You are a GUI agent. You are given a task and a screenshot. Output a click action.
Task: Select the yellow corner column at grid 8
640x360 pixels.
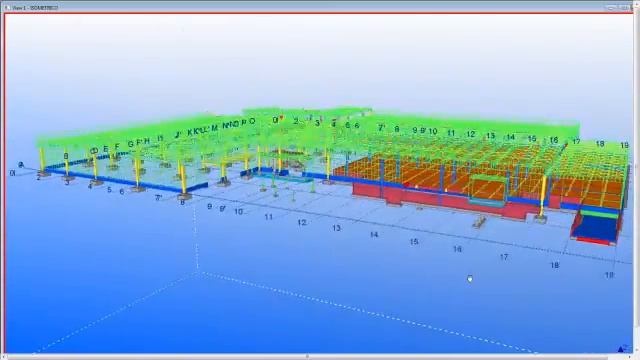[183, 179]
